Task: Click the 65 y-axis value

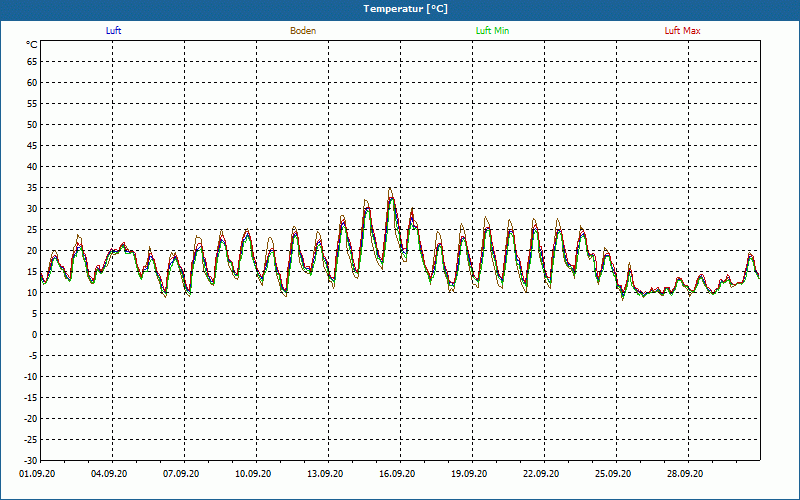Action: [32, 62]
